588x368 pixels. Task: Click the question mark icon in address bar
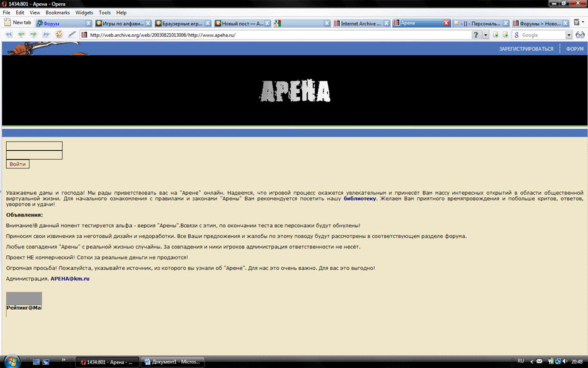(476, 35)
